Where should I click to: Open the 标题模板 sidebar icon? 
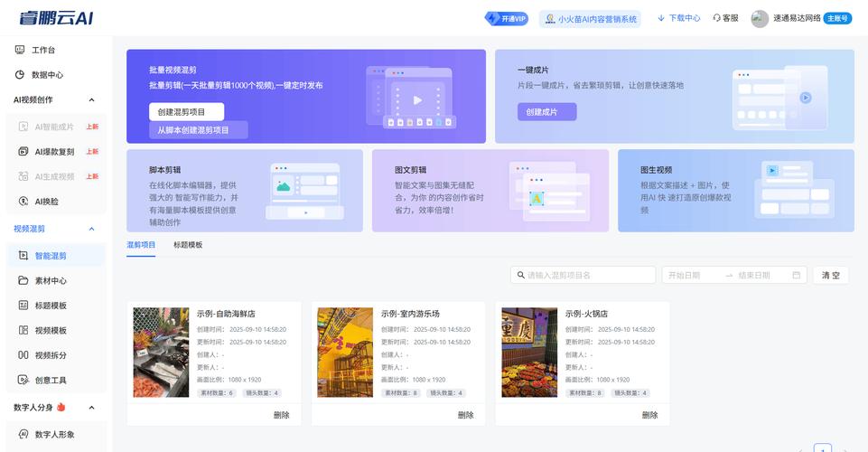(x=23, y=306)
